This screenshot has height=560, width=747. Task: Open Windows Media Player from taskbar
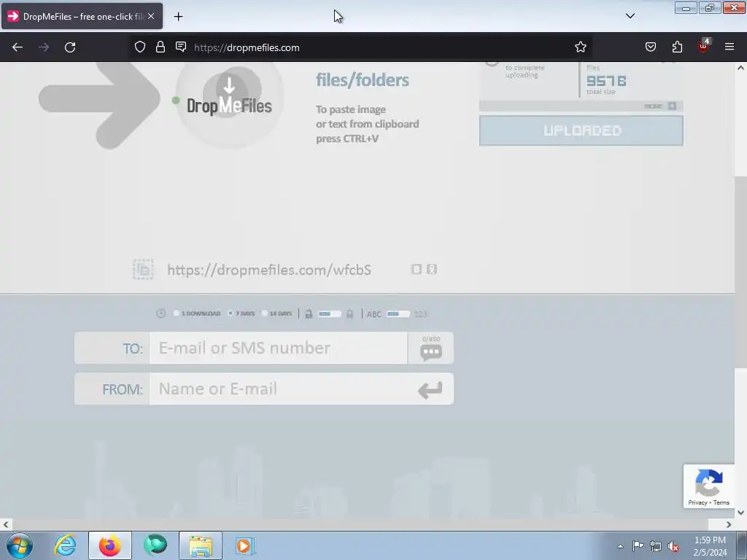(x=245, y=545)
